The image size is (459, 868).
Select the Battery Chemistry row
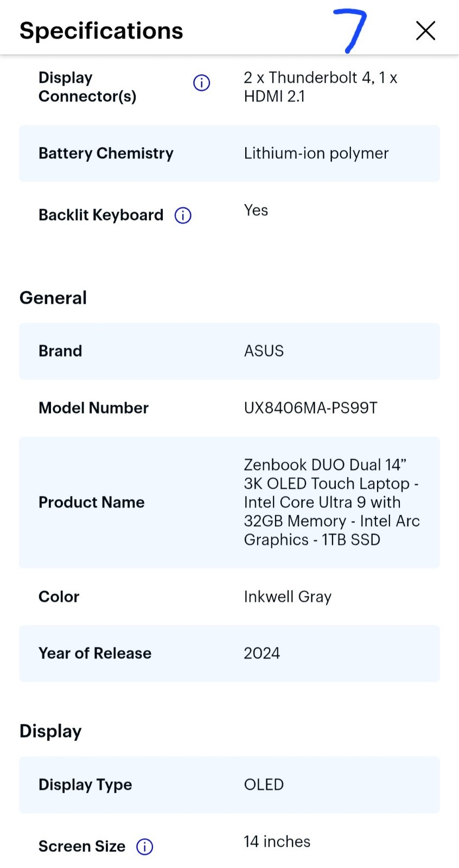click(229, 154)
